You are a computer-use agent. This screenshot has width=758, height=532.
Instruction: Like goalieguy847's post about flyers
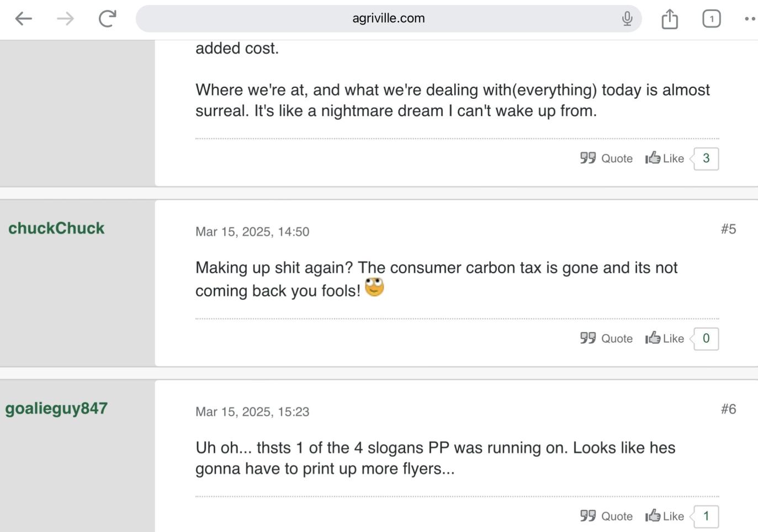point(665,516)
